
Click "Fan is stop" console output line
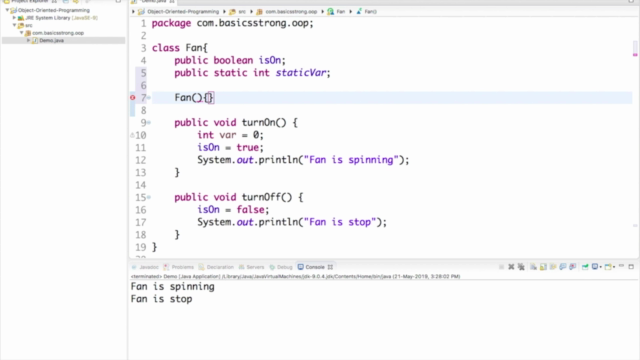(x=161, y=299)
